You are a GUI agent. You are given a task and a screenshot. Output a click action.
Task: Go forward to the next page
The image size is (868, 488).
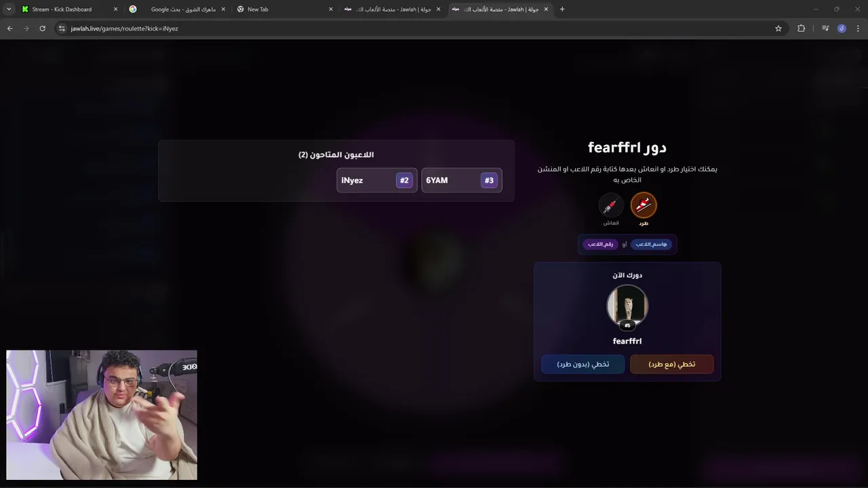pos(26,28)
